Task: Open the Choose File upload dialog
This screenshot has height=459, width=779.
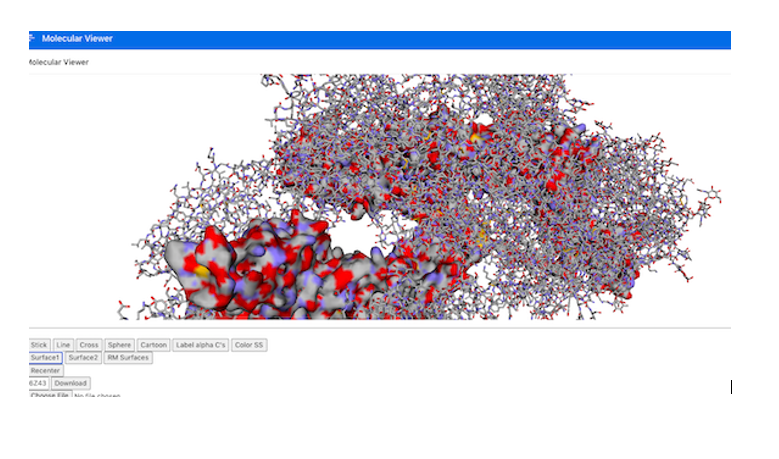Action: coord(50,395)
